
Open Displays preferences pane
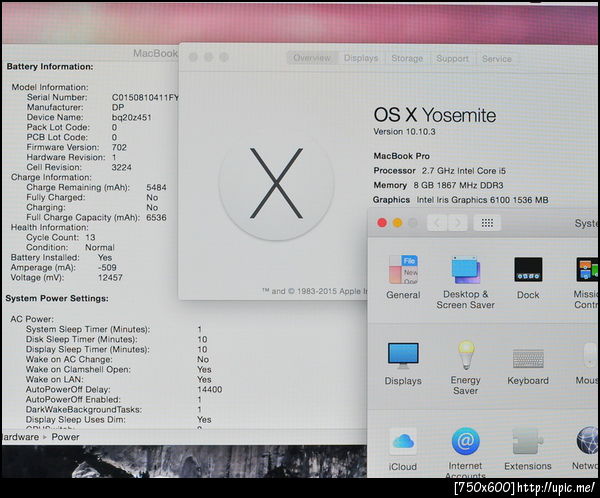pos(403,364)
